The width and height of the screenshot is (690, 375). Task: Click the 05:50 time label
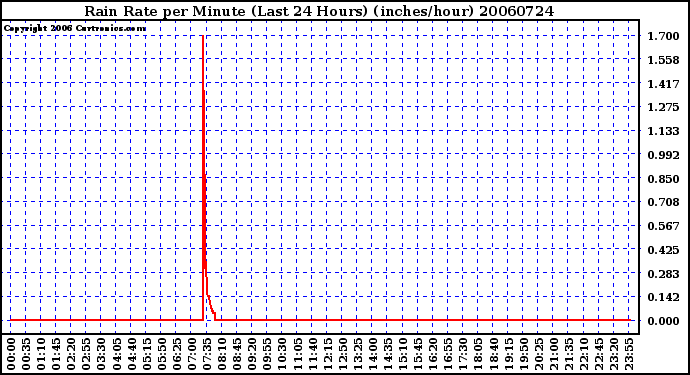click(161, 355)
